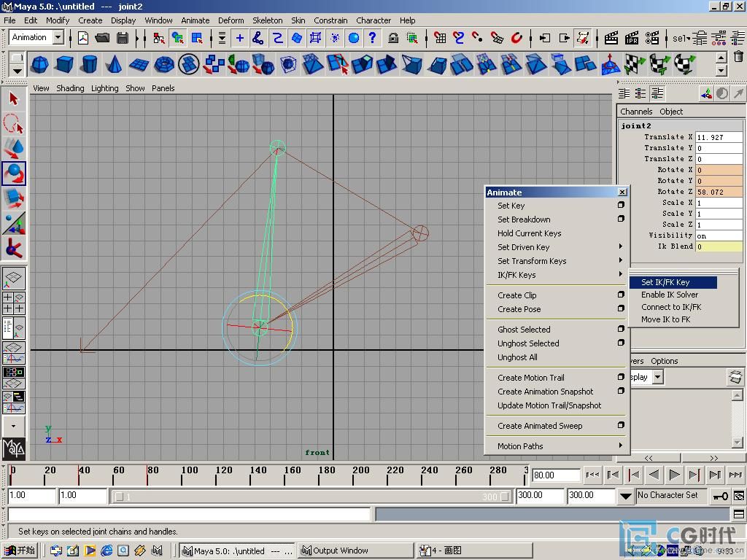Go to the end of playback range

(x=735, y=475)
